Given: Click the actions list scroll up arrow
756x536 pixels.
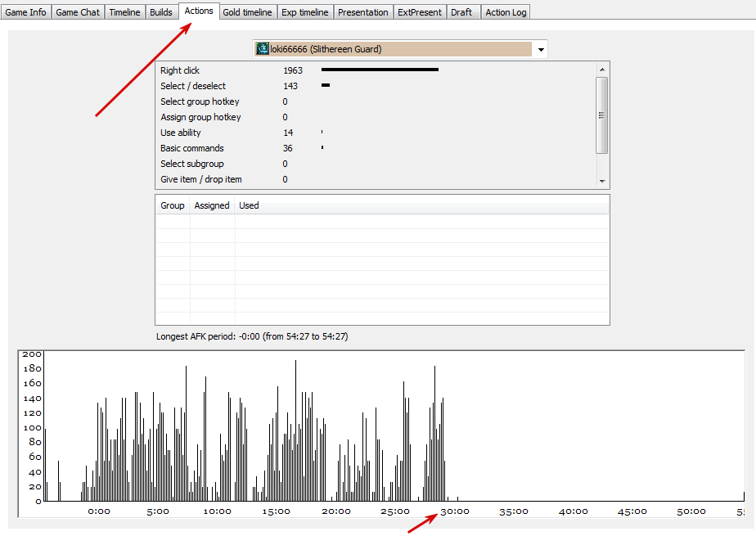Looking at the screenshot, I should coord(602,70).
